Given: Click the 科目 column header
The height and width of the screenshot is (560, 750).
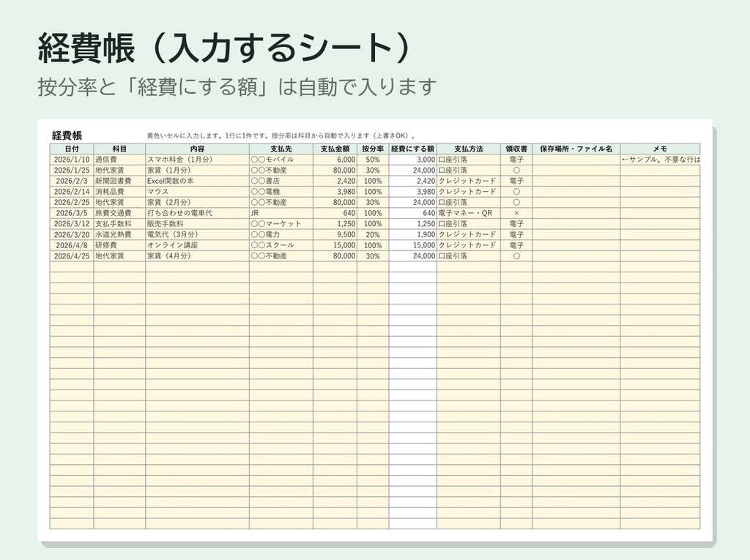Looking at the screenshot, I should coord(119,149).
